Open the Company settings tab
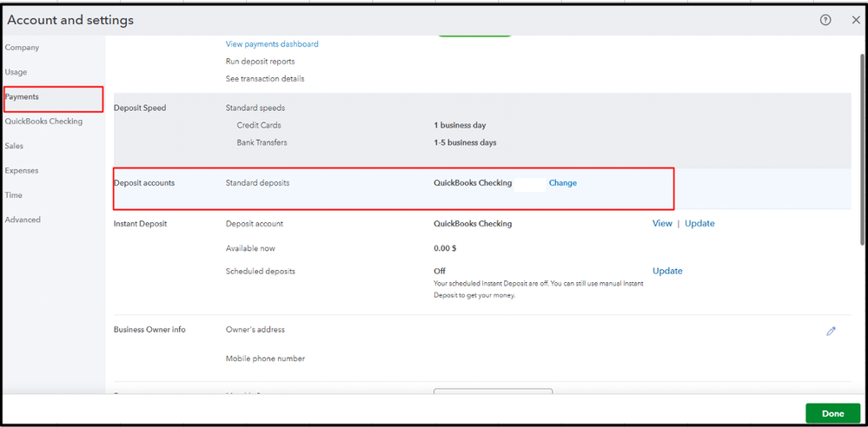The height and width of the screenshot is (427, 868). 22,48
